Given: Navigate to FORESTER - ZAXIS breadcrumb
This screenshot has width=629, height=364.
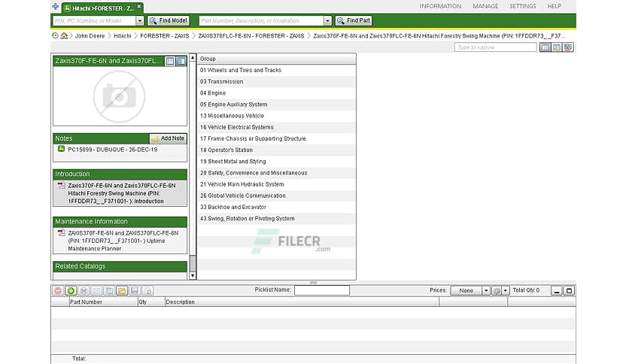Looking at the screenshot, I should 165,35.
